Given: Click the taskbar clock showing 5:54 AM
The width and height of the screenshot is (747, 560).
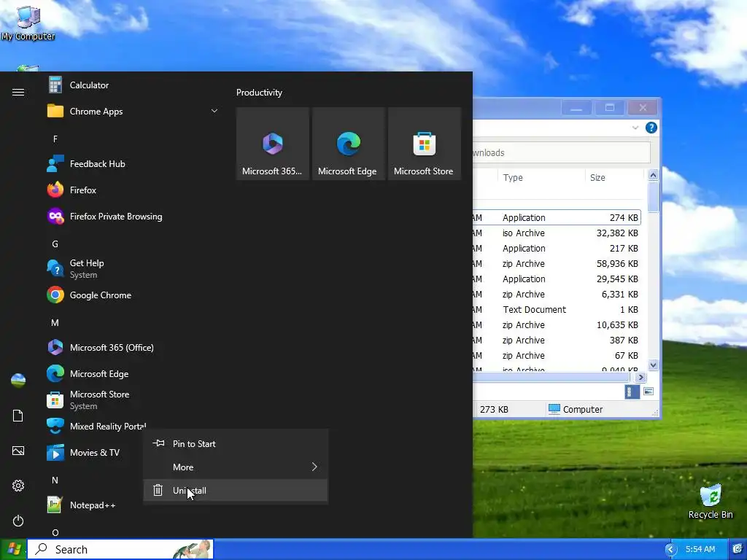Looking at the screenshot, I should tap(700, 549).
